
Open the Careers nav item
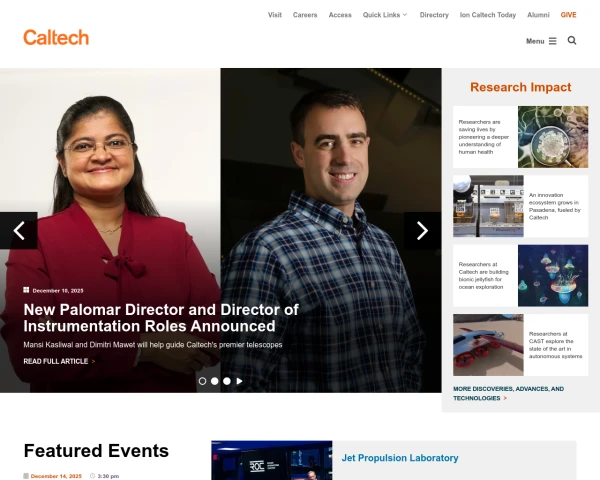305,15
